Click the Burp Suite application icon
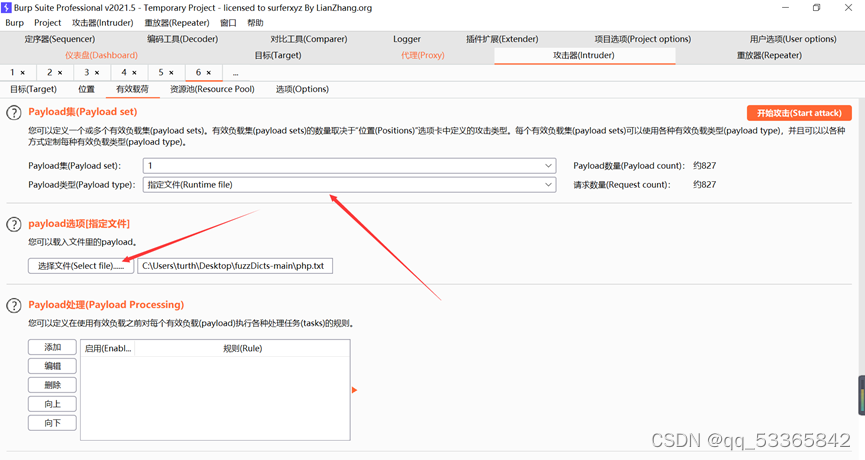Image resolution: width=865 pixels, height=460 pixels. click(6, 8)
